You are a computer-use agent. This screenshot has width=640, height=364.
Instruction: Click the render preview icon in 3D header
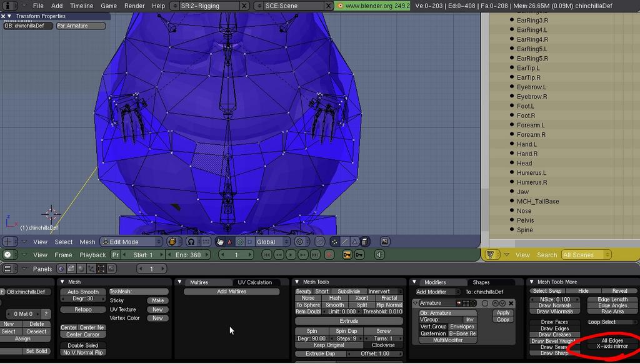pyautogui.click(x=384, y=242)
